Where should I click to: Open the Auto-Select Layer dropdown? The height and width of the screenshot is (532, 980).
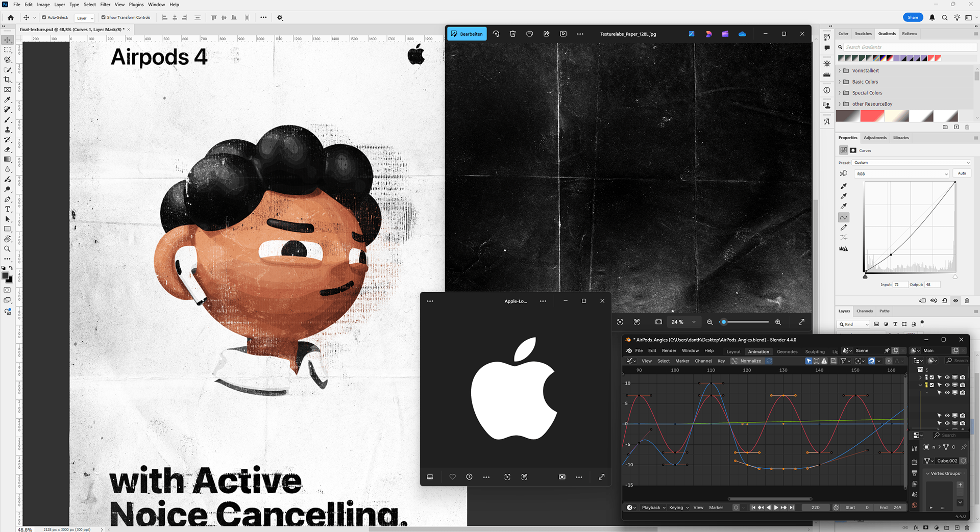(x=85, y=18)
